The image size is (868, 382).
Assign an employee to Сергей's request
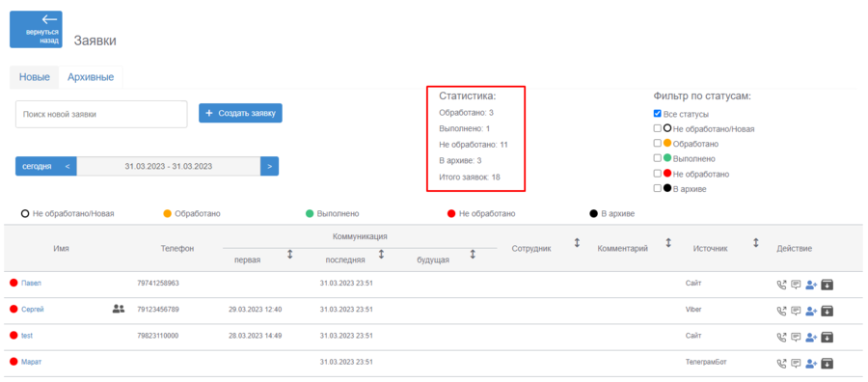[811, 312]
